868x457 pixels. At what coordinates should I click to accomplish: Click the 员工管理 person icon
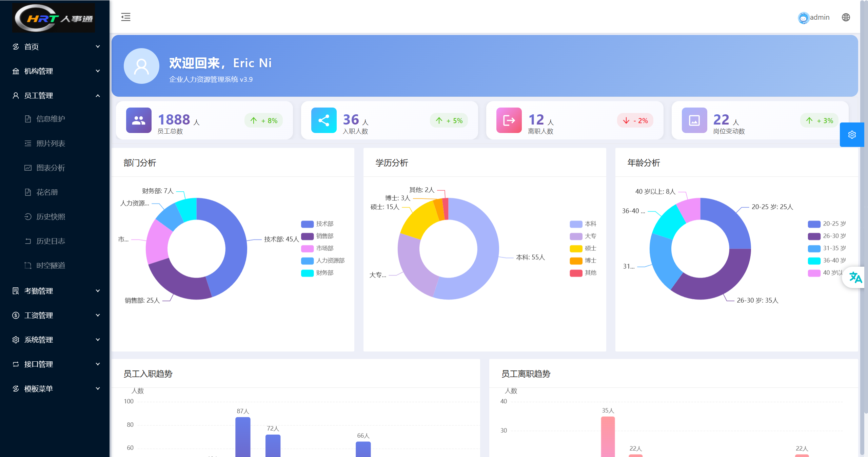(x=16, y=95)
